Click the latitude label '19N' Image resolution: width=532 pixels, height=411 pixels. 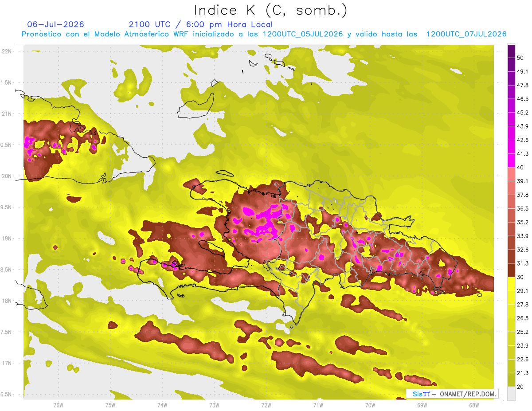point(7,239)
